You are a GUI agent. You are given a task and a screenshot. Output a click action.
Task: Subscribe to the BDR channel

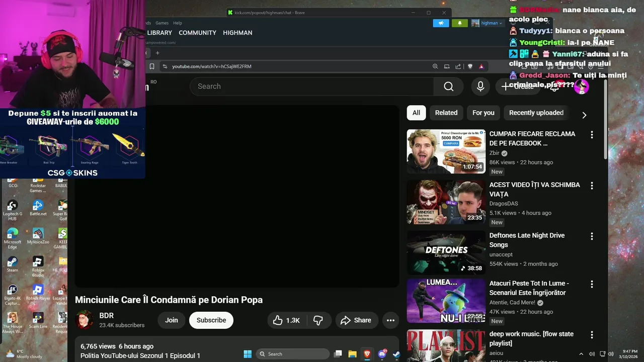coord(211,320)
